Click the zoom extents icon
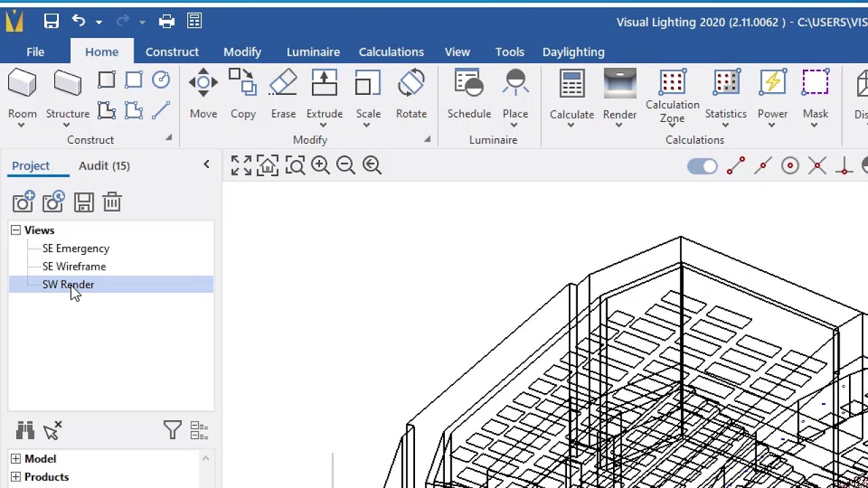Screen dimensions: 868x488 [241, 165]
